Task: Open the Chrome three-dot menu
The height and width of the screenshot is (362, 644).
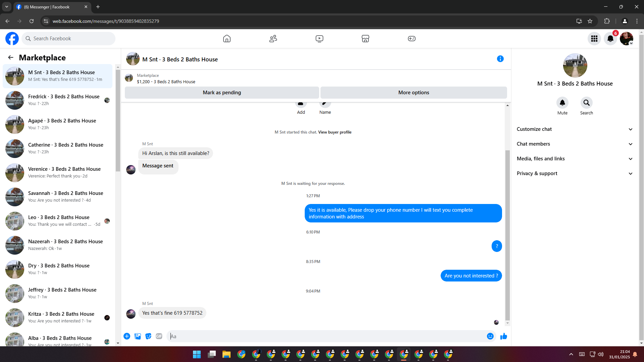Action: point(637,21)
